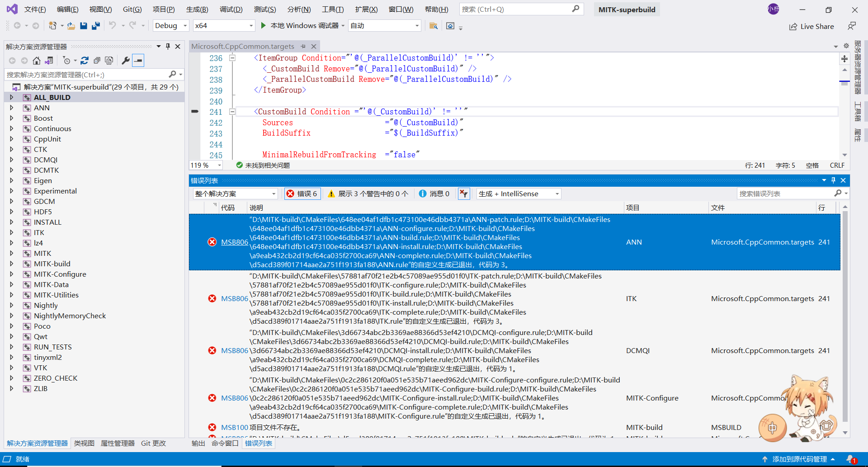The image size is (868, 467).
Task: Click the error list filter clear icon
Action: [464, 194]
